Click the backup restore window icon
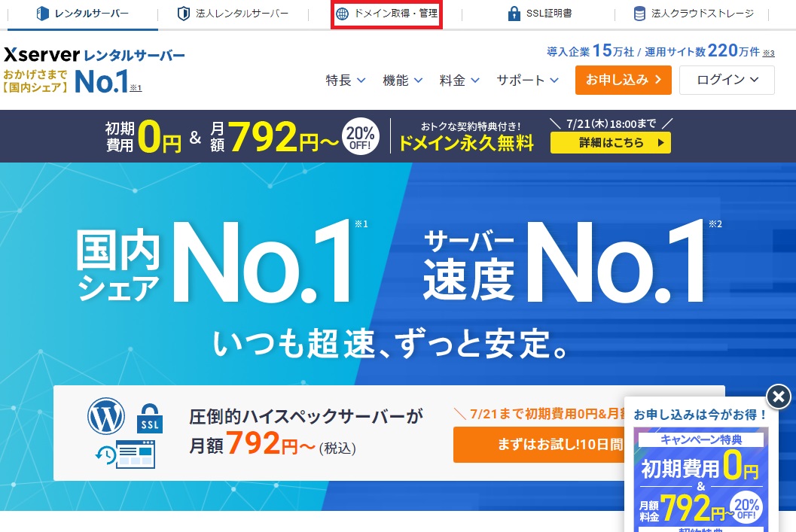This screenshot has height=532, width=796. tap(126, 454)
